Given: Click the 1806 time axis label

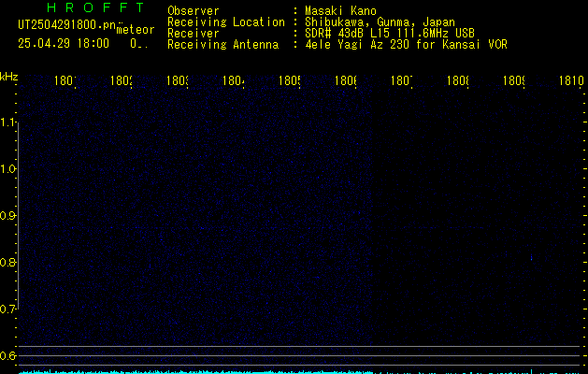Looking at the screenshot, I should [x=345, y=80].
